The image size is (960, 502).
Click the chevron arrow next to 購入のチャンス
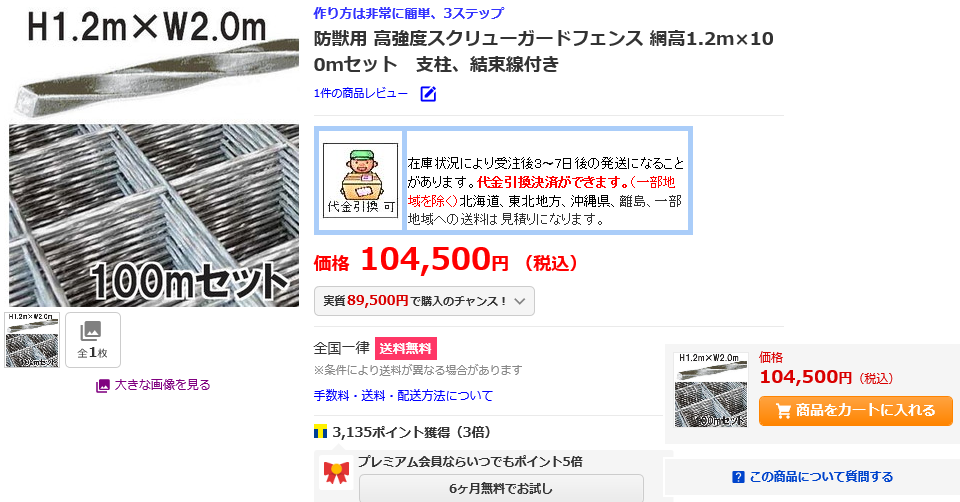(520, 301)
